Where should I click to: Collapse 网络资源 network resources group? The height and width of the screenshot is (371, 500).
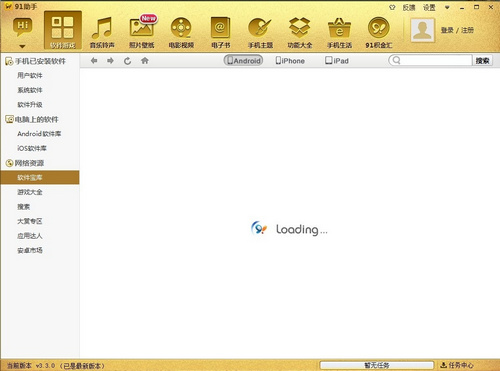click(25, 163)
